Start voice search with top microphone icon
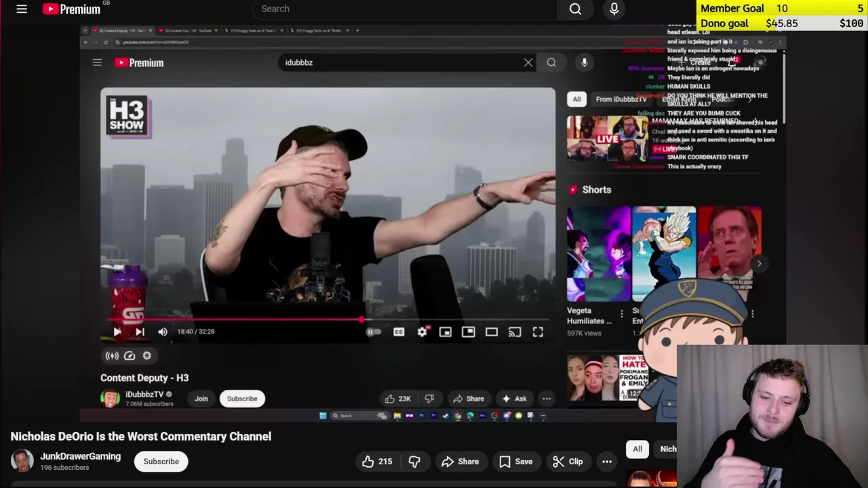Viewport: 868px width, 488px height. [x=614, y=9]
